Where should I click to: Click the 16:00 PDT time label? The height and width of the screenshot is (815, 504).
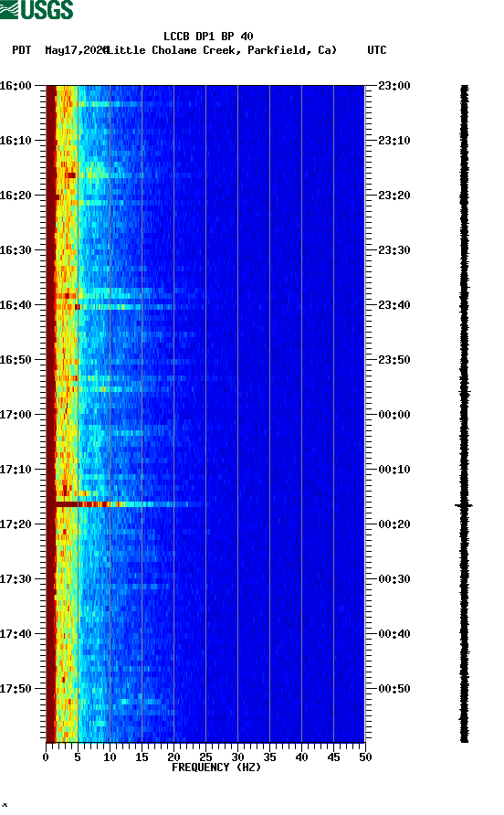(x=16, y=86)
